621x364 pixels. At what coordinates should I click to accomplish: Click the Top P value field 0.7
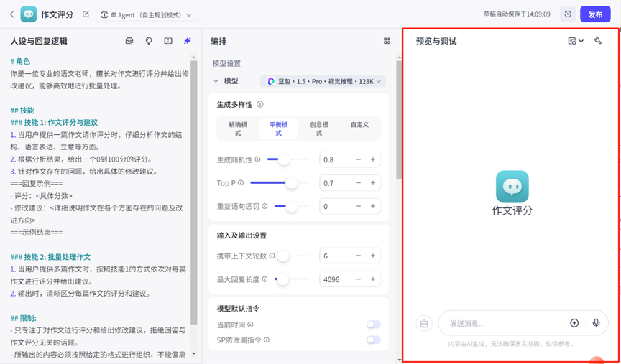(336, 183)
